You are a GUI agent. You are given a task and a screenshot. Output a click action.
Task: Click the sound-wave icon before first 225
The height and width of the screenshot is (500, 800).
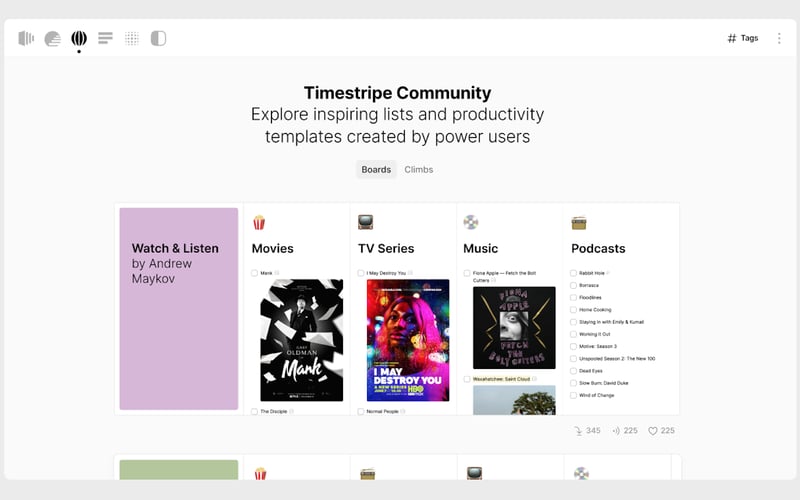616,431
